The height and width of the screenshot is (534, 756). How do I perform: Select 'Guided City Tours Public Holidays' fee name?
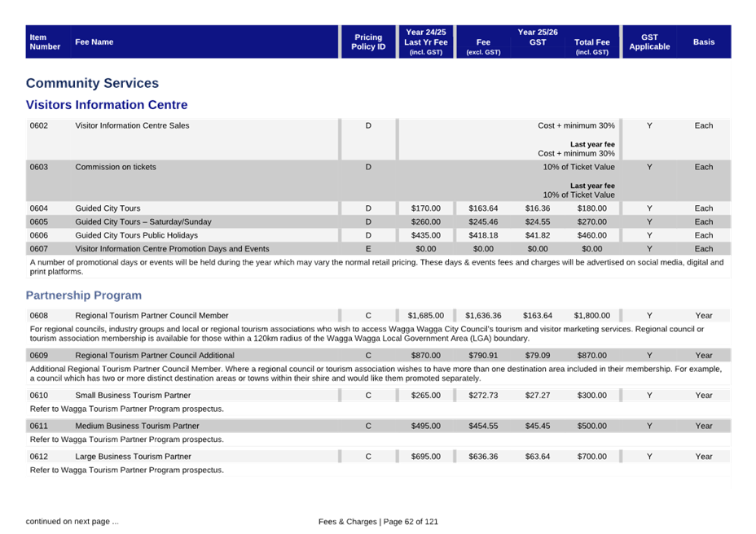coord(136,235)
